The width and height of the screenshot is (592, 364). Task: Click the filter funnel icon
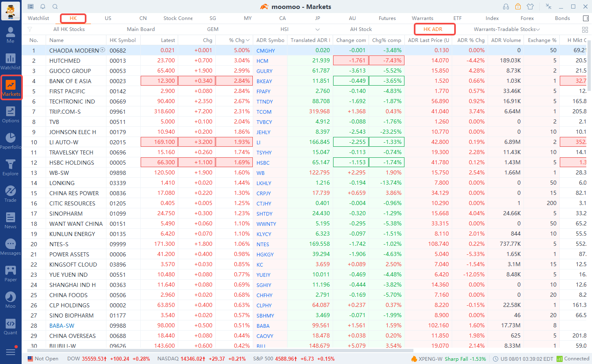(29, 29)
